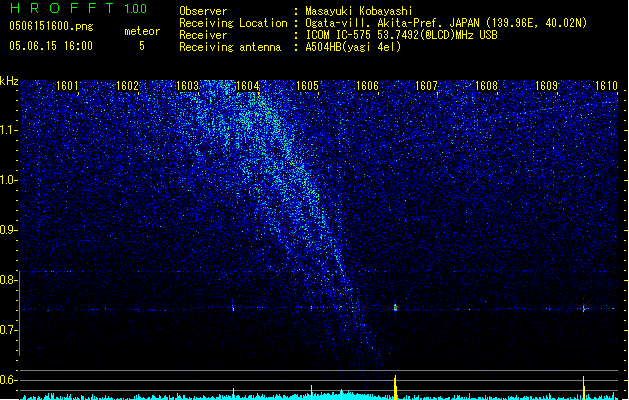This screenshot has height=400, width=629.
Task: Click the 0.9 kHz frequency tick label
Action: pyautogui.click(x=8, y=230)
